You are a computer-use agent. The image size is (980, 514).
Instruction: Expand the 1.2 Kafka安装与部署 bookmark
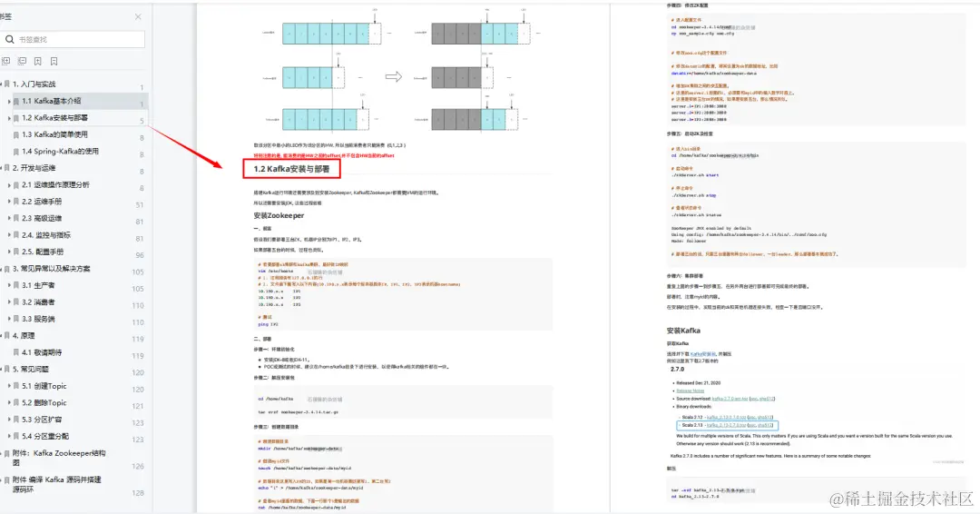(9, 117)
